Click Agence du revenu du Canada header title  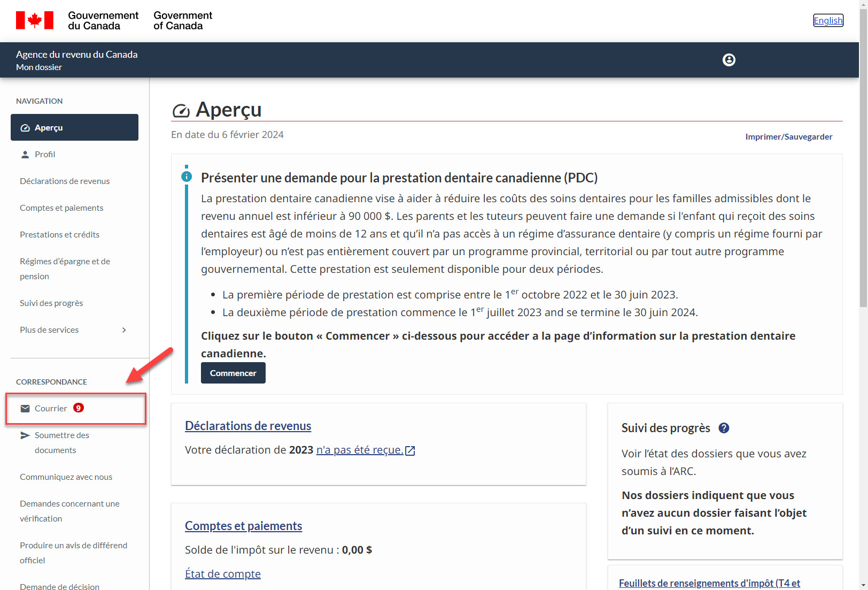click(x=76, y=55)
